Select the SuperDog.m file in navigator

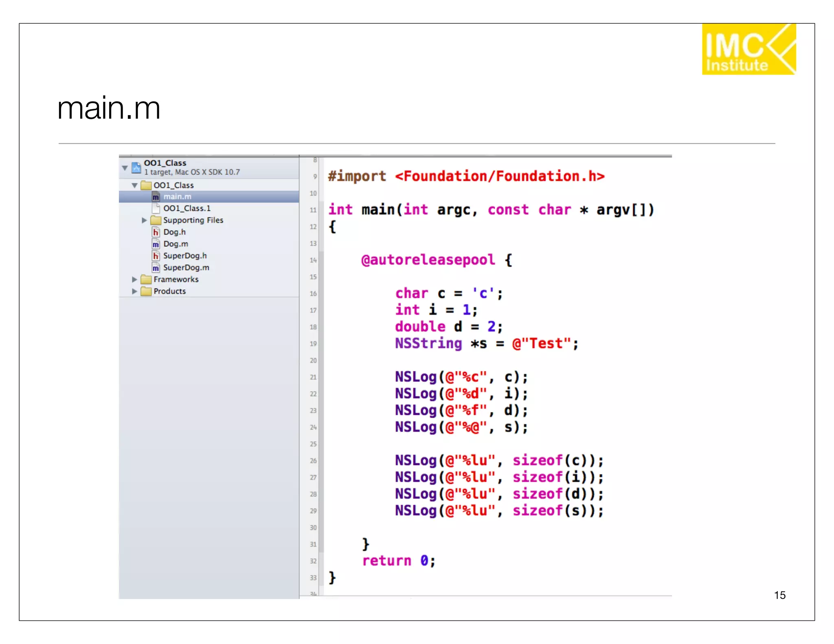pyautogui.click(x=186, y=267)
